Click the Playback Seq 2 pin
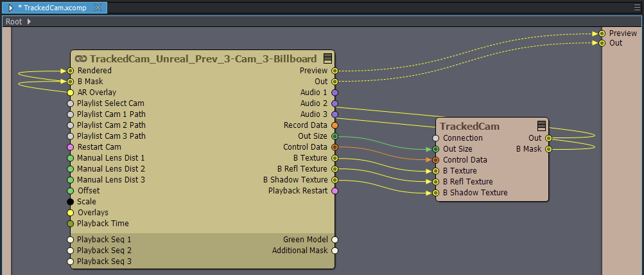The height and width of the screenshot is (275, 644). pos(70,251)
